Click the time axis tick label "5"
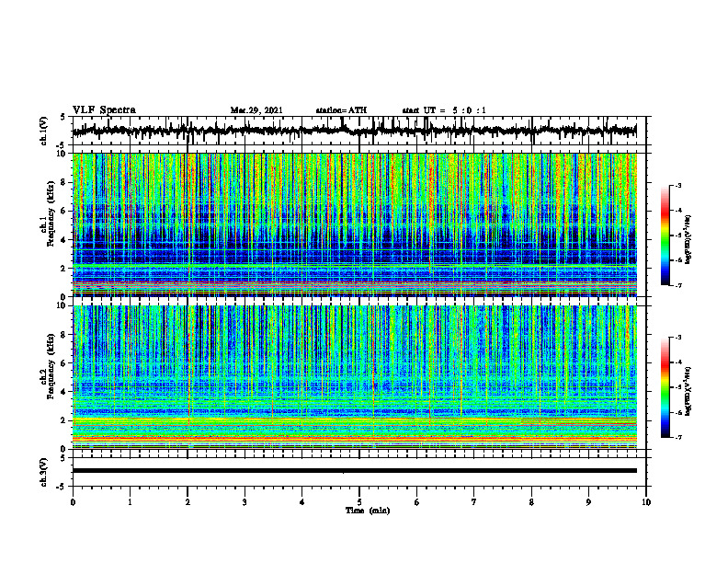Image resolution: width=728 pixels, height=563 pixels. coord(359,502)
